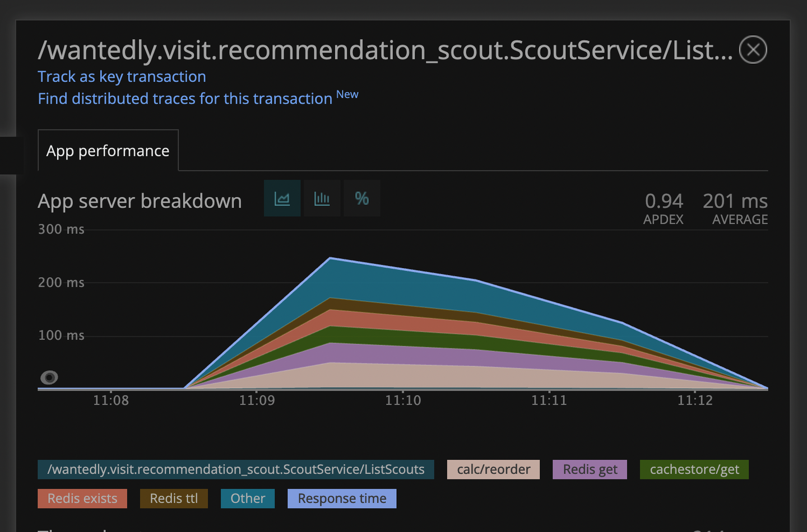The height and width of the screenshot is (532, 807).
Task: Click the App server breakdown heading
Action: point(140,201)
